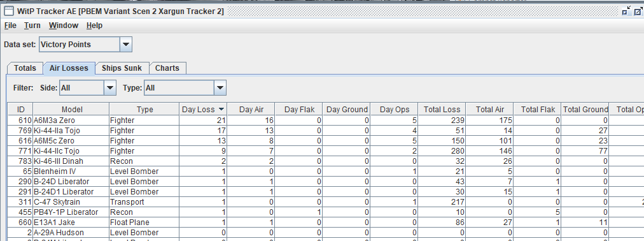This screenshot has width=644, height=241.
Task: Open the Turn menu
Action: [x=32, y=26]
